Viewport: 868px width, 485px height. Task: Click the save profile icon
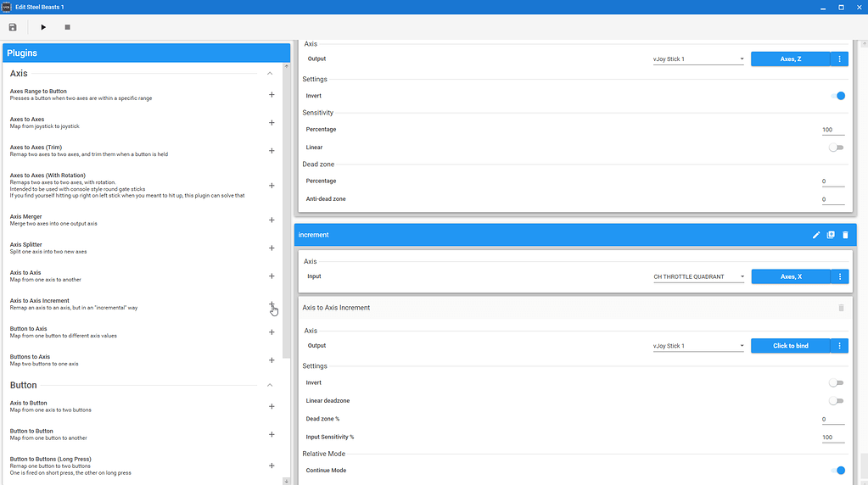(x=13, y=27)
